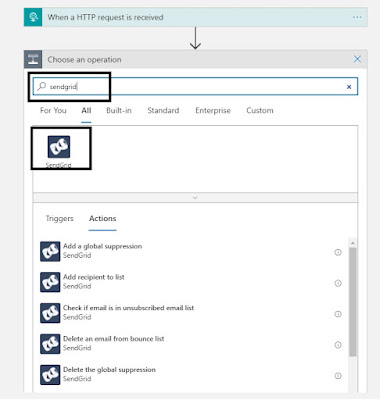Switch to the Built-in tab

[x=119, y=110]
